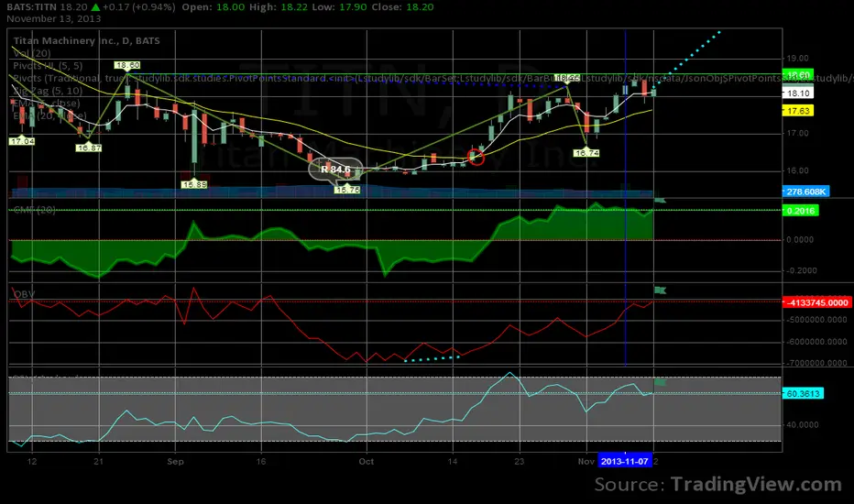Click the OBV pane legend

tap(24, 294)
